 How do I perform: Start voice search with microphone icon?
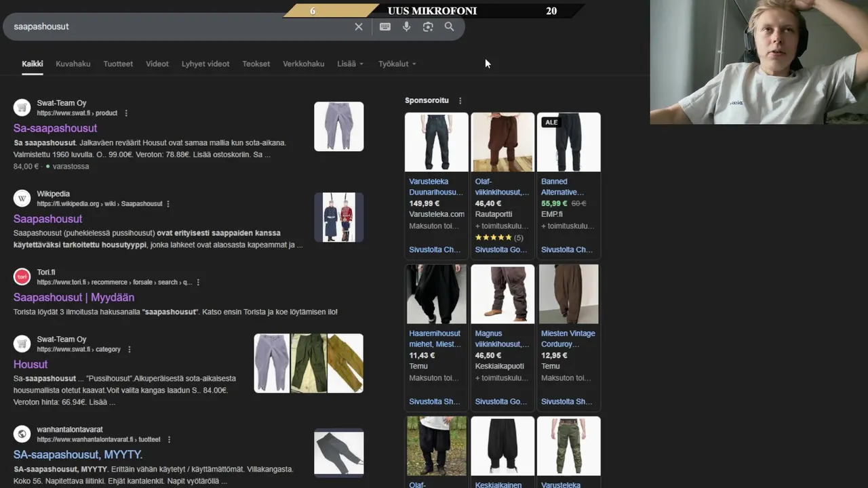tap(406, 26)
